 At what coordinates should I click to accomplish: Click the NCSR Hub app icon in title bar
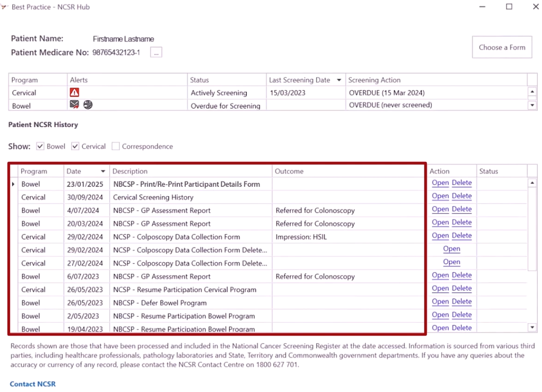(x=4, y=6)
